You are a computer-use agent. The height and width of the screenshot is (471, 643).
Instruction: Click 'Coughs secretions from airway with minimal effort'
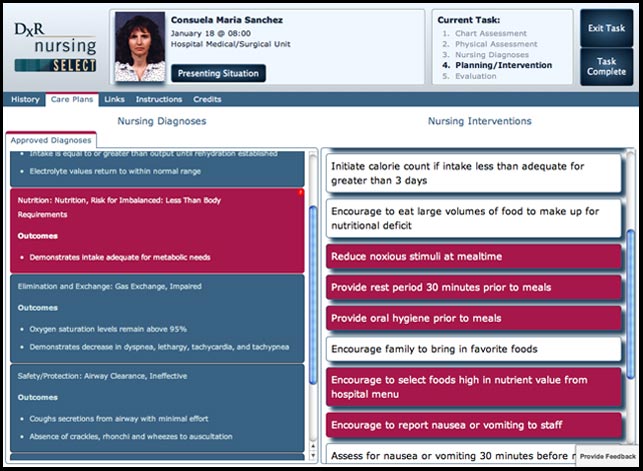tap(119, 419)
